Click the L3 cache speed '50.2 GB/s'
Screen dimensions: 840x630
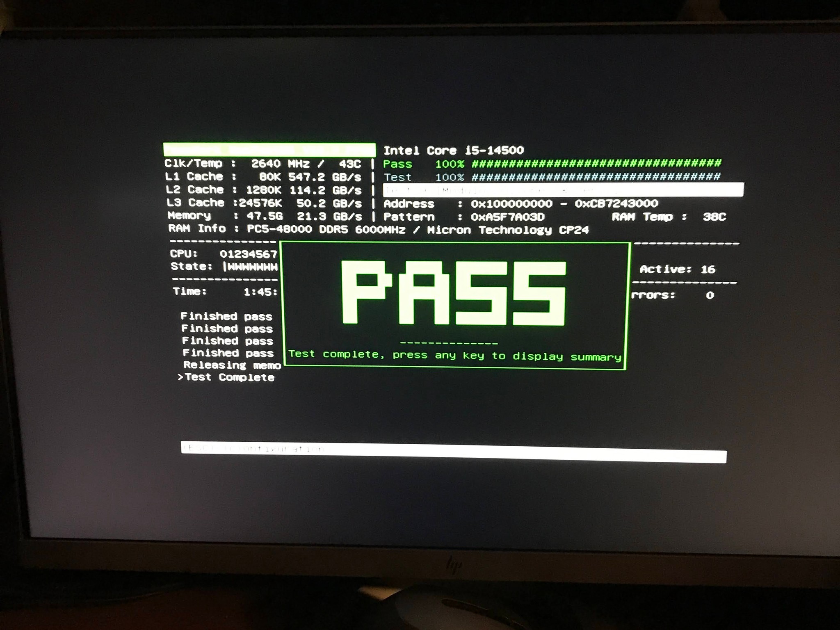329,203
